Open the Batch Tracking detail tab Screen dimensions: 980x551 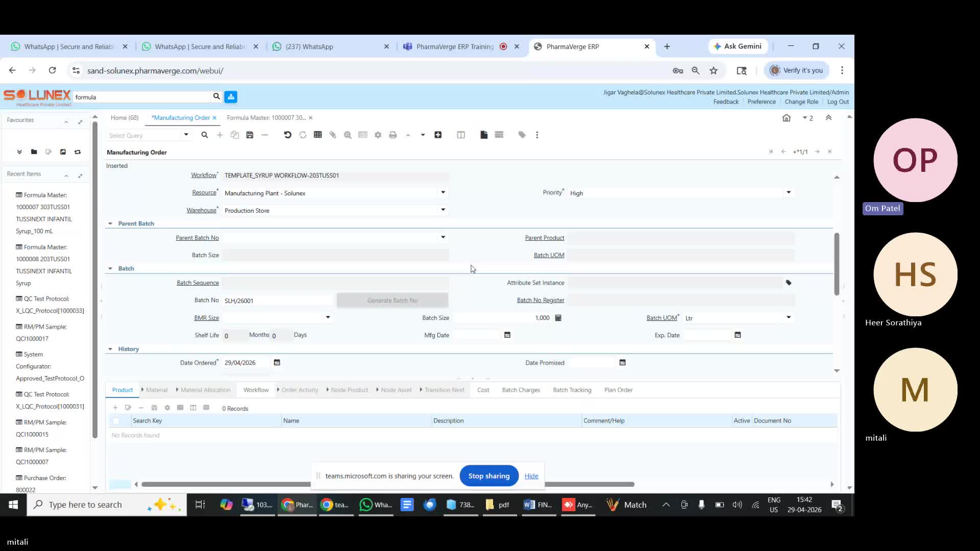(572, 390)
